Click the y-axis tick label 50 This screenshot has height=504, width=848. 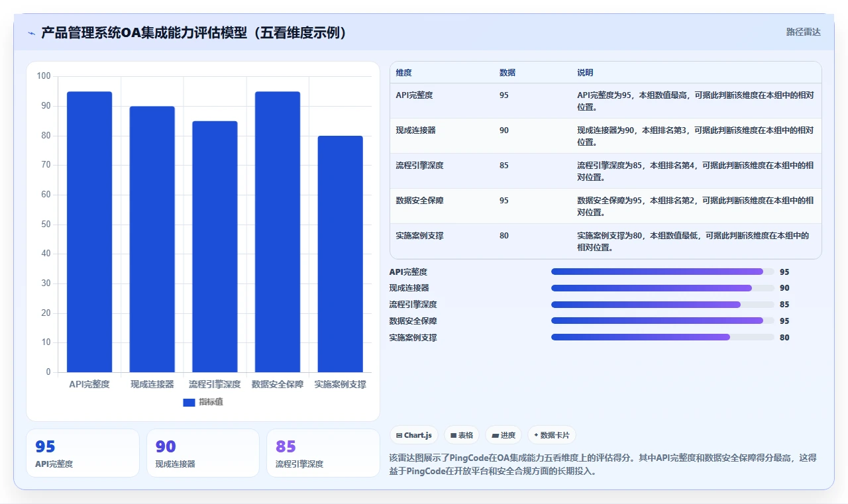(46, 224)
